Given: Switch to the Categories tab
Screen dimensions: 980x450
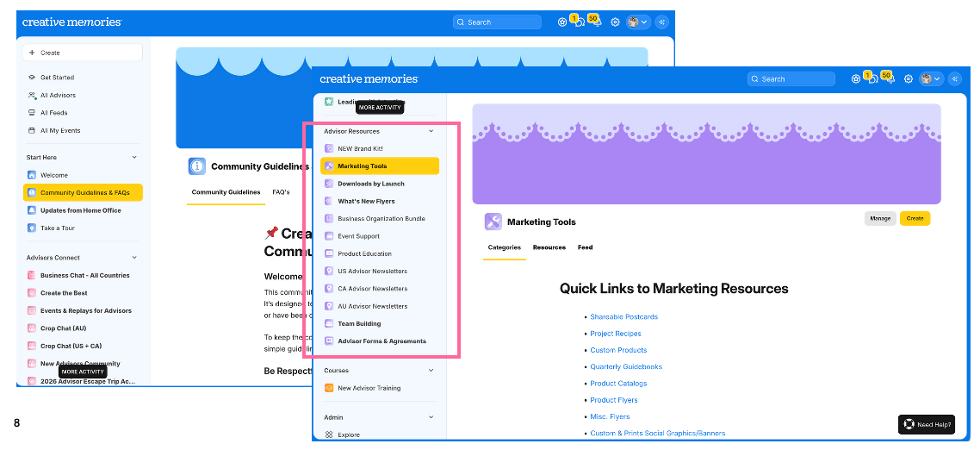Looking at the screenshot, I should pyautogui.click(x=505, y=247).
